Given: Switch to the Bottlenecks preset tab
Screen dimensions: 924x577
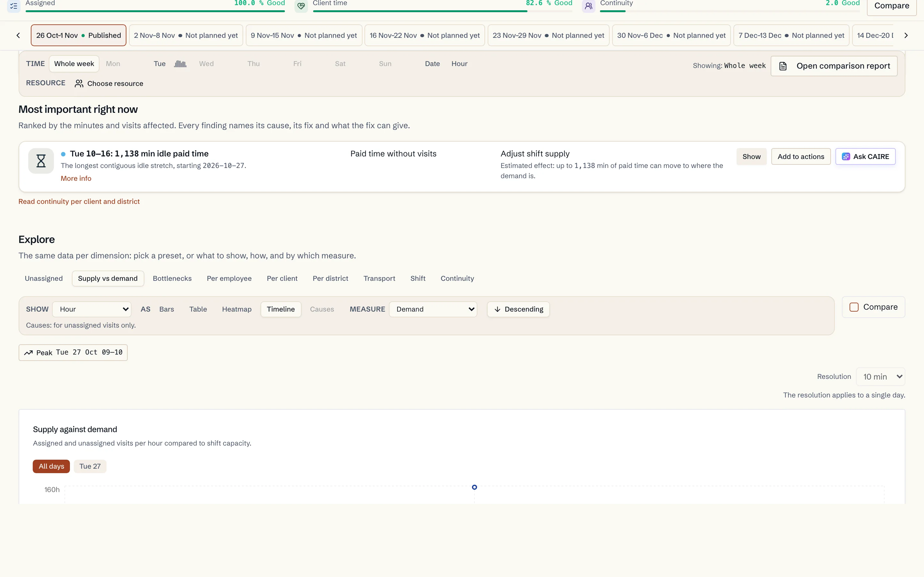Looking at the screenshot, I should point(172,279).
